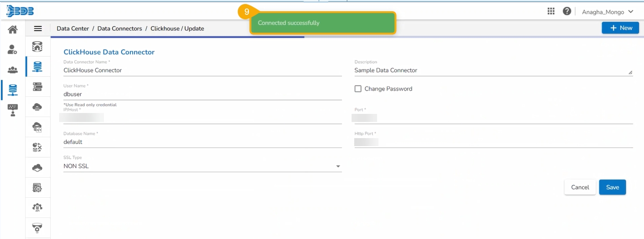The width and height of the screenshot is (644, 239).
Task: Open the help question mark icon
Action: click(x=567, y=12)
